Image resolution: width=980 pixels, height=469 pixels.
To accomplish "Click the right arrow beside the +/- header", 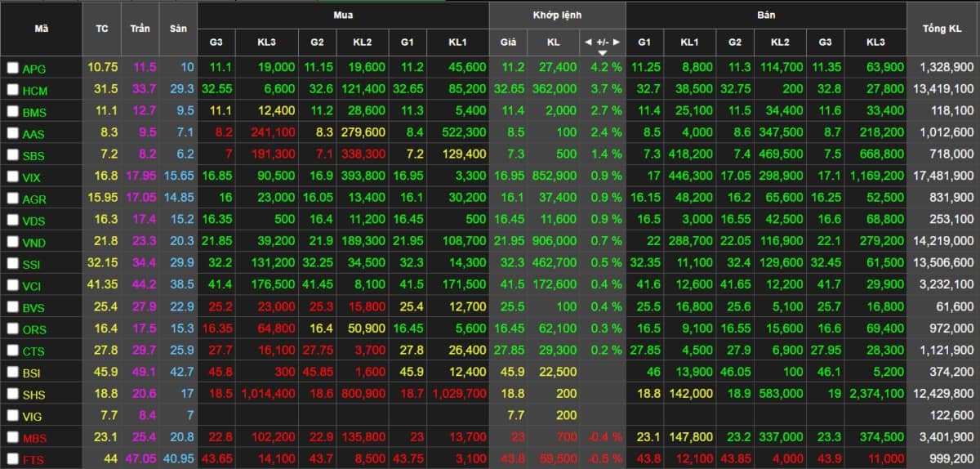I will (x=617, y=42).
